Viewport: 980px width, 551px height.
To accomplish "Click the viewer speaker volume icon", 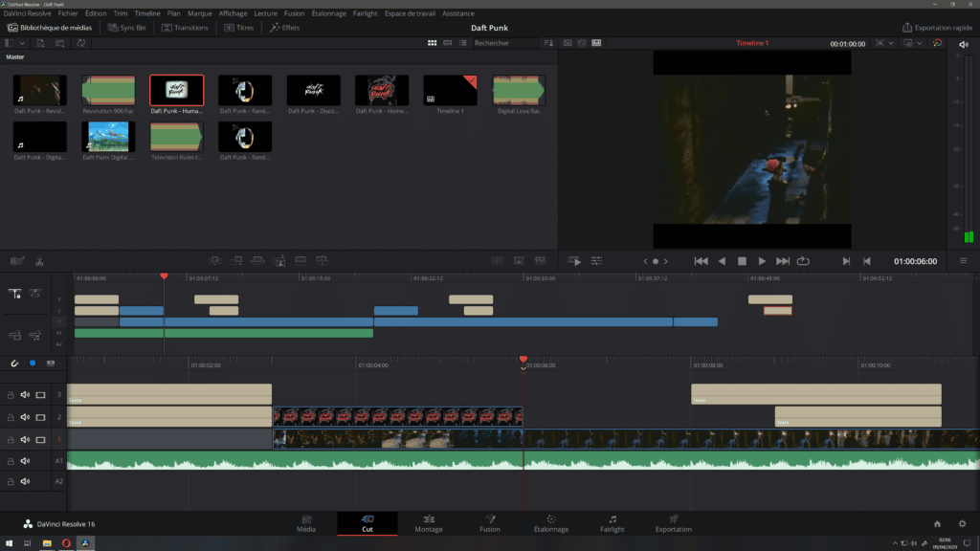I will [963, 44].
